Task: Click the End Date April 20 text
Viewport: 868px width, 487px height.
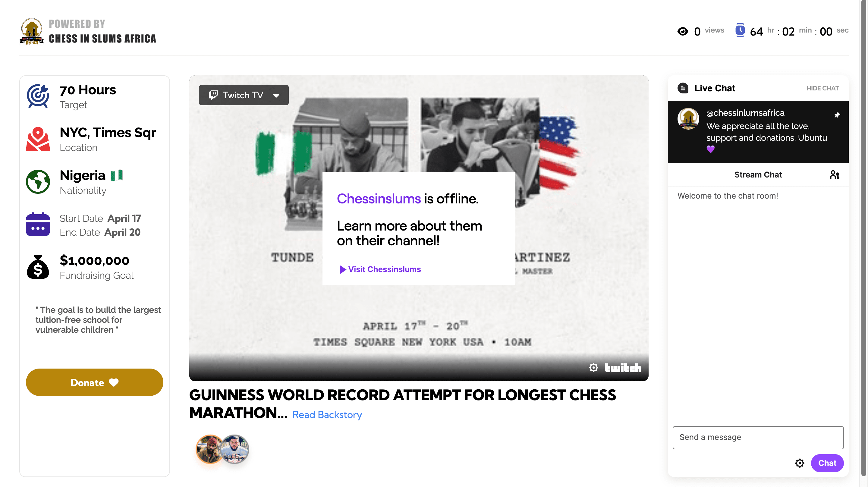Action: pos(100,232)
